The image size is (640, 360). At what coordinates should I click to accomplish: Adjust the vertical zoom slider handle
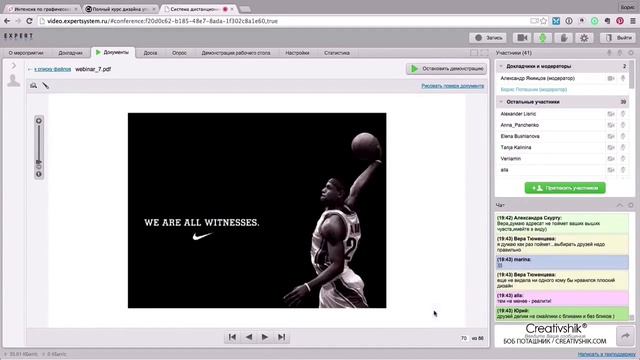tap(39, 162)
